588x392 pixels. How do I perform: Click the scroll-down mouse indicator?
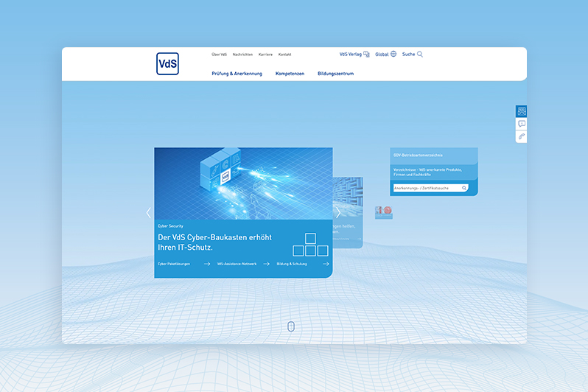coord(291,326)
